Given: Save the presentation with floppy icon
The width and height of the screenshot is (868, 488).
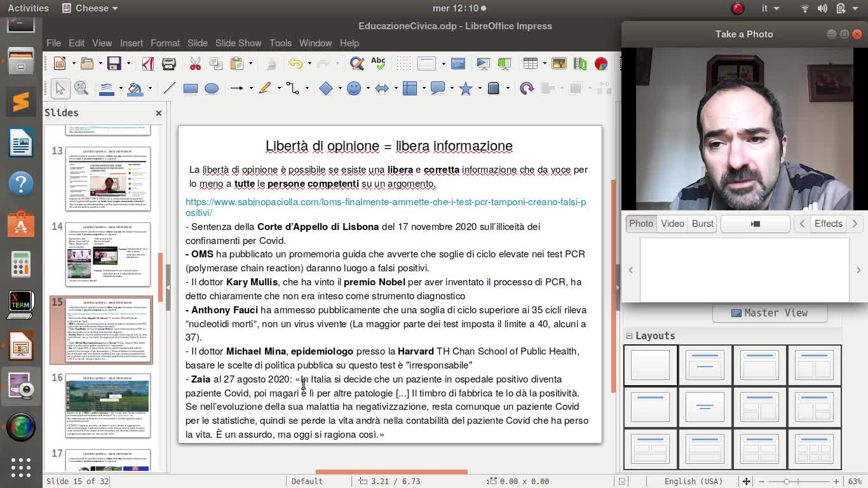Looking at the screenshot, I should 114,64.
